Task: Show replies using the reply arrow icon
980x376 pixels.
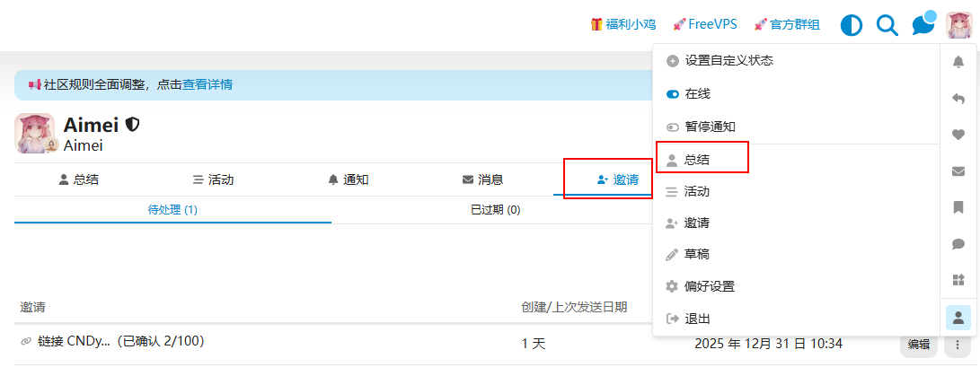Action: coord(958,99)
